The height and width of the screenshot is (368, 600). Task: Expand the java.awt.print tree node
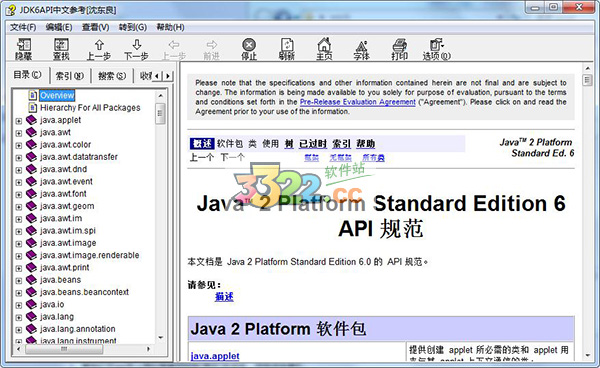coord(18,268)
